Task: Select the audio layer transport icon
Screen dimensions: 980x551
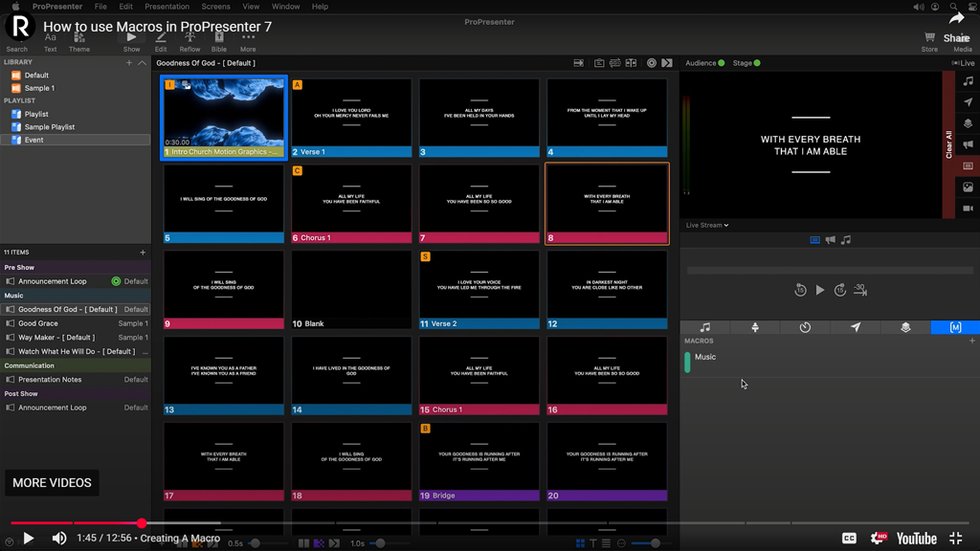Action: point(846,240)
